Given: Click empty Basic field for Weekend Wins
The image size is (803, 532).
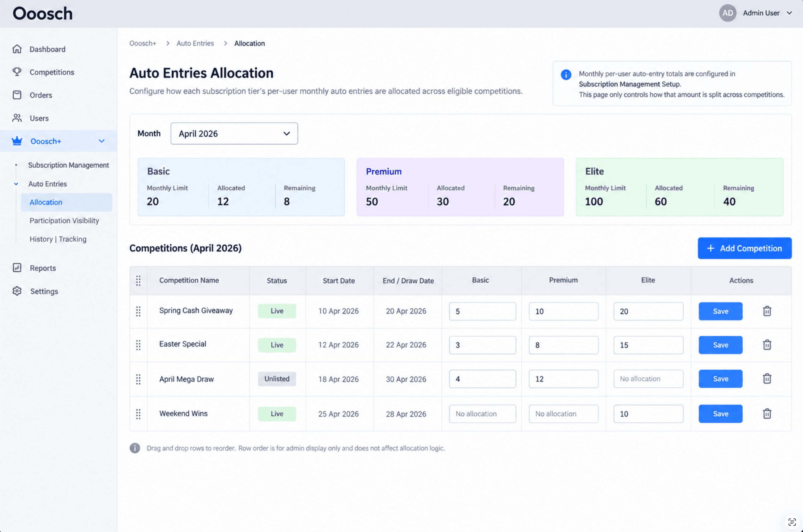Looking at the screenshot, I should pyautogui.click(x=483, y=414).
